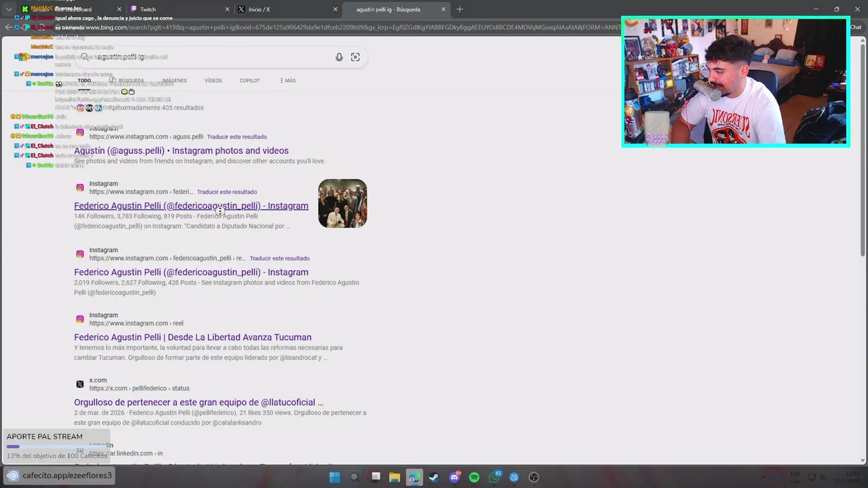
Task: Click the ESP LAA keyboard language indicator
Action: pyautogui.click(x=795, y=477)
